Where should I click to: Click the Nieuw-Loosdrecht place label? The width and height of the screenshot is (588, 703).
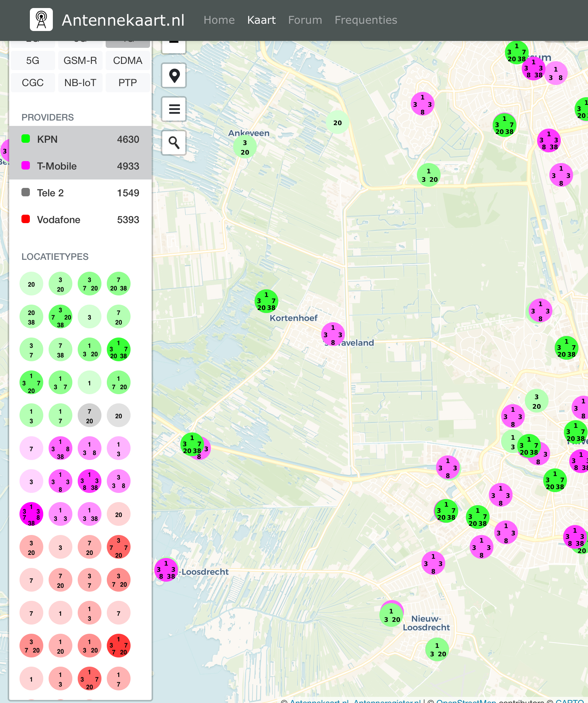426,623
